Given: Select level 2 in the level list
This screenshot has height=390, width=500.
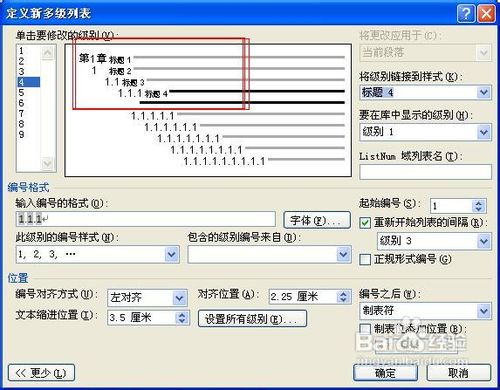Looking at the screenshot, I should click(x=21, y=61).
